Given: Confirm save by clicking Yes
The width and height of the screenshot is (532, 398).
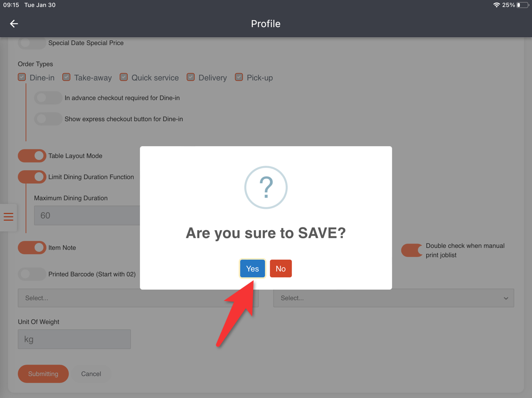Looking at the screenshot, I should (252, 268).
